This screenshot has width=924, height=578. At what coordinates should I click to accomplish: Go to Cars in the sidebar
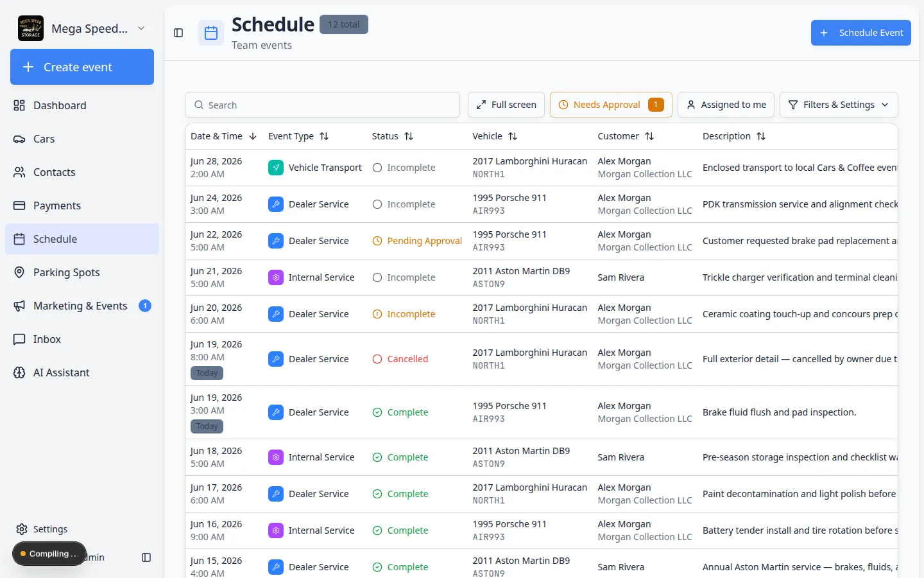[x=82, y=139]
